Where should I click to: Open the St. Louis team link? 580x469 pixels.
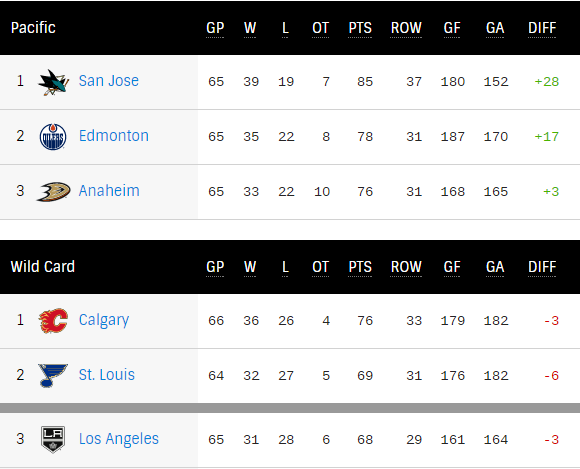click(x=107, y=375)
